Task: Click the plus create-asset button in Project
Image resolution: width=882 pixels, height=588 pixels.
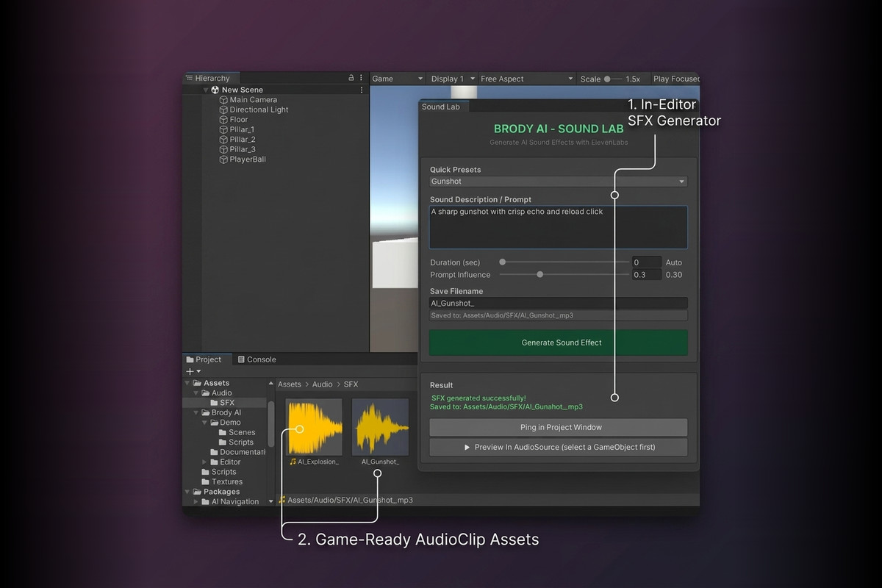Action: pos(190,372)
